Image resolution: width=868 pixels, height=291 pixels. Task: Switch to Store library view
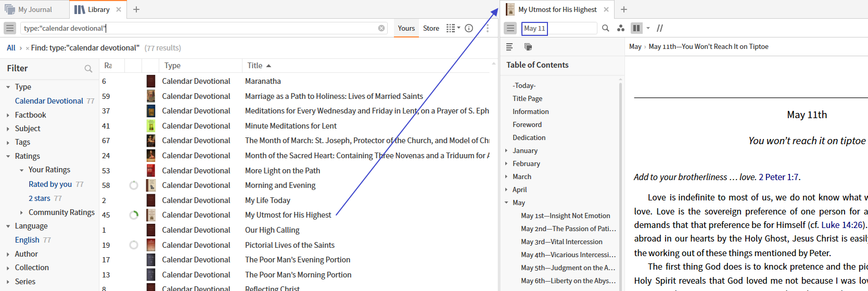431,28
